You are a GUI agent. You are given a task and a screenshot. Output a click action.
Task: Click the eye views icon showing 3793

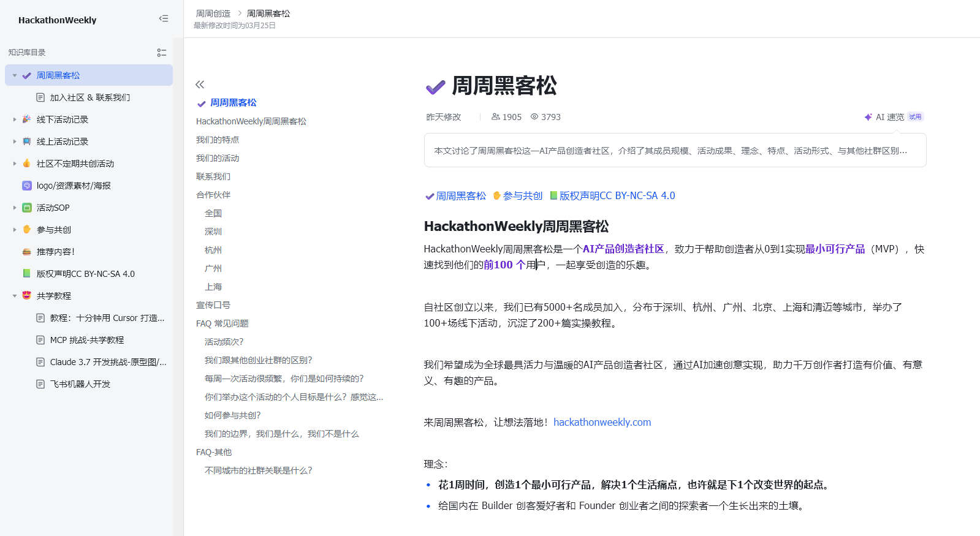click(x=534, y=117)
